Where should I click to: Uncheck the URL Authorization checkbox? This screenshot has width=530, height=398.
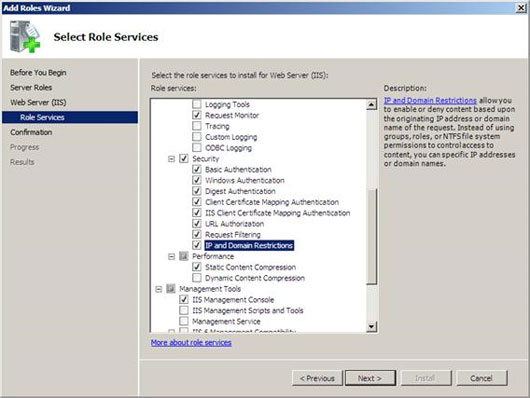(x=196, y=224)
